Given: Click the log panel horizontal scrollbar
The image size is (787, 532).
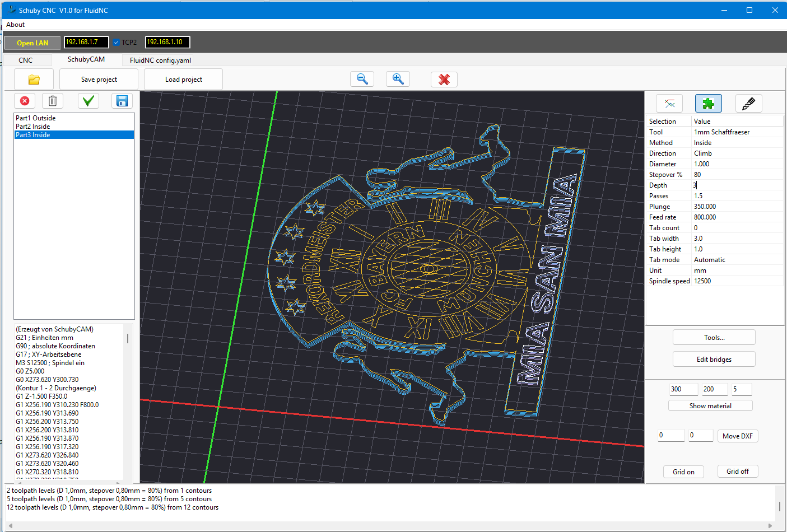Looking at the screenshot, I should coord(389,525).
